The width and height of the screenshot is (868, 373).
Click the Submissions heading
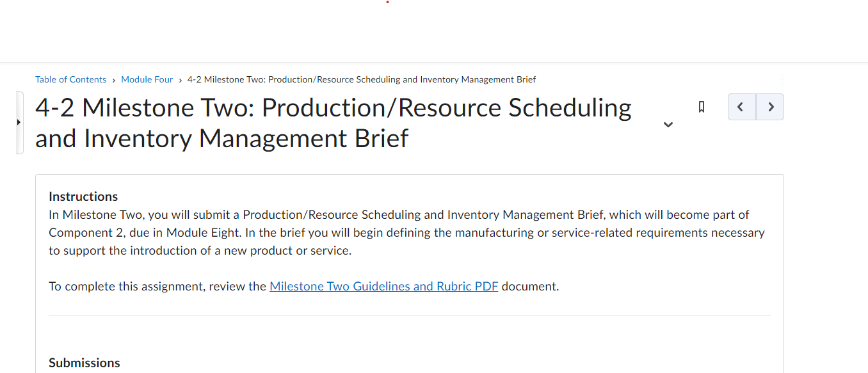tap(84, 363)
